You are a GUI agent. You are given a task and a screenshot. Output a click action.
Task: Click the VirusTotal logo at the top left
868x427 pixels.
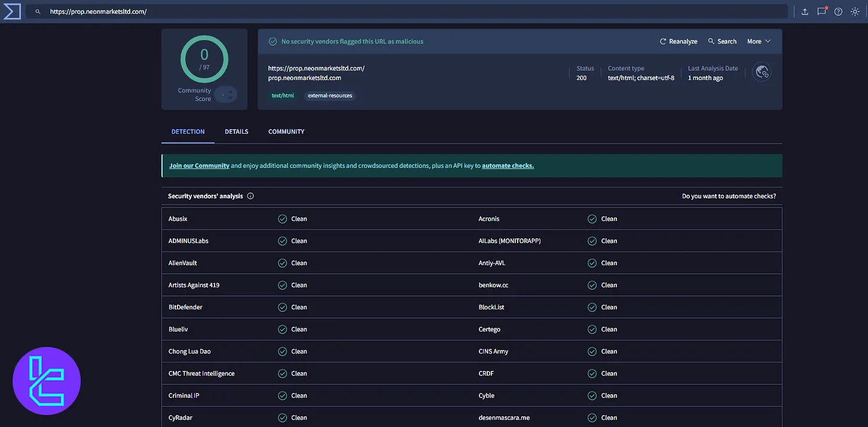click(x=12, y=11)
